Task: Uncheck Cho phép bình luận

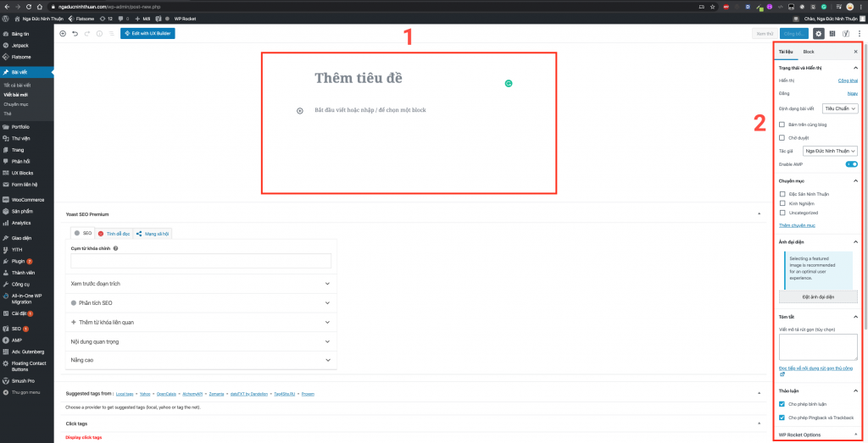Action: 782,404
